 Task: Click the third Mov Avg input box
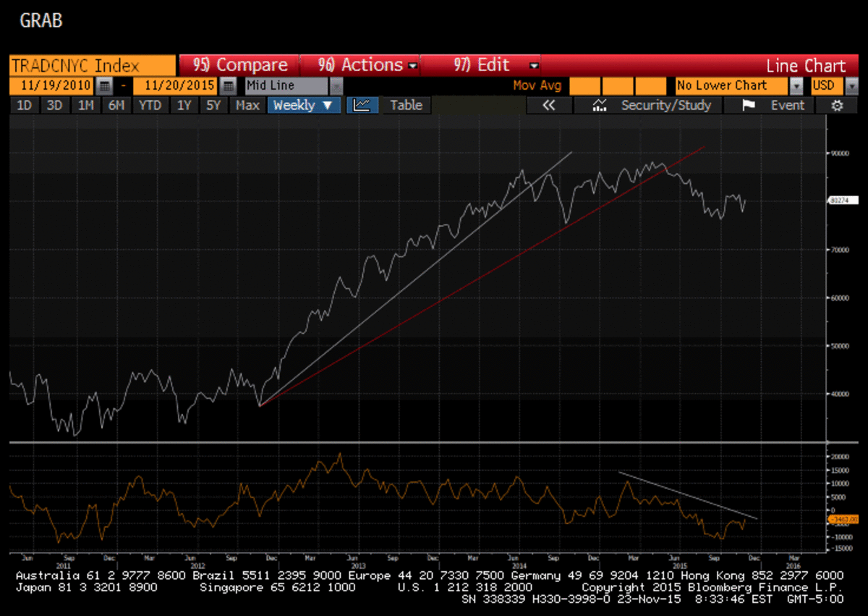tap(650, 85)
